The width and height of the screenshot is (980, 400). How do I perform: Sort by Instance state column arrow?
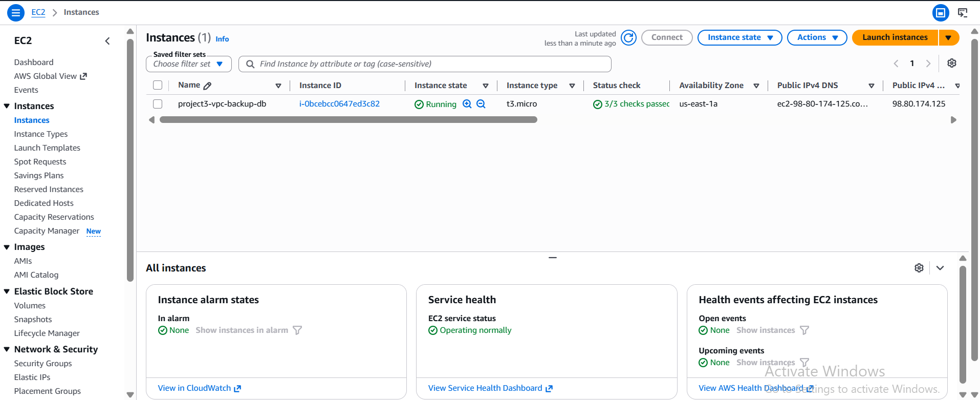(486, 86)
